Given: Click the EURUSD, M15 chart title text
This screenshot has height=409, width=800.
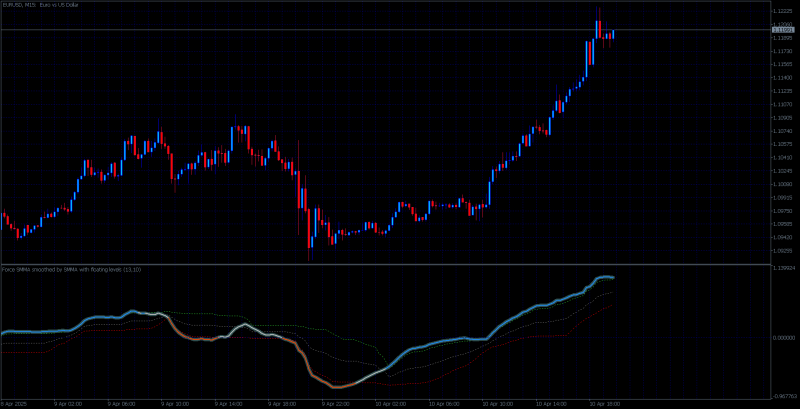Looking at the screenshot, I should tap(40, 5).
